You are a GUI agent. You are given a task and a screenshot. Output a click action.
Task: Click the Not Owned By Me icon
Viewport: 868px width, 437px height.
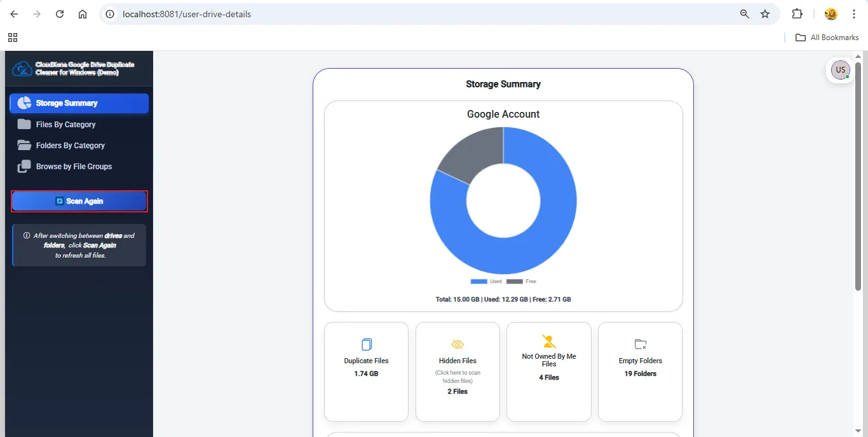(x=548, y=342)
